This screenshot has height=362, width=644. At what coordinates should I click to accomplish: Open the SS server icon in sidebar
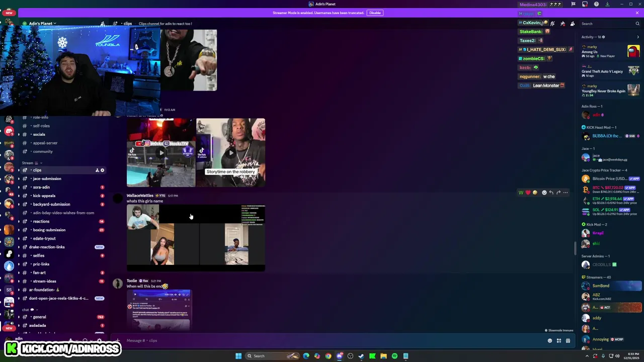9,290
